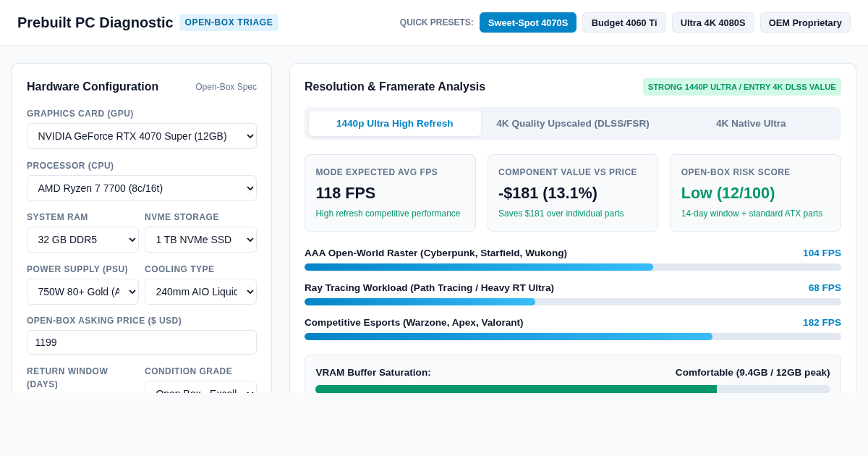Click the AAA Open-World Raster FPS bar
This screenshot has width=868, height=456.
click(x=573, y=267)
